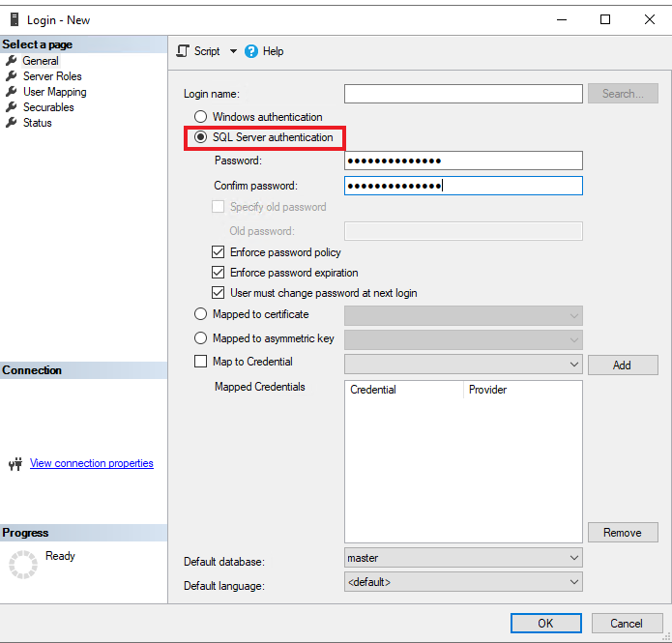Image resolution: width=672 pixels, height=643 pixels.
Task: Open the Server Roles page
Action: click(52, 76)
